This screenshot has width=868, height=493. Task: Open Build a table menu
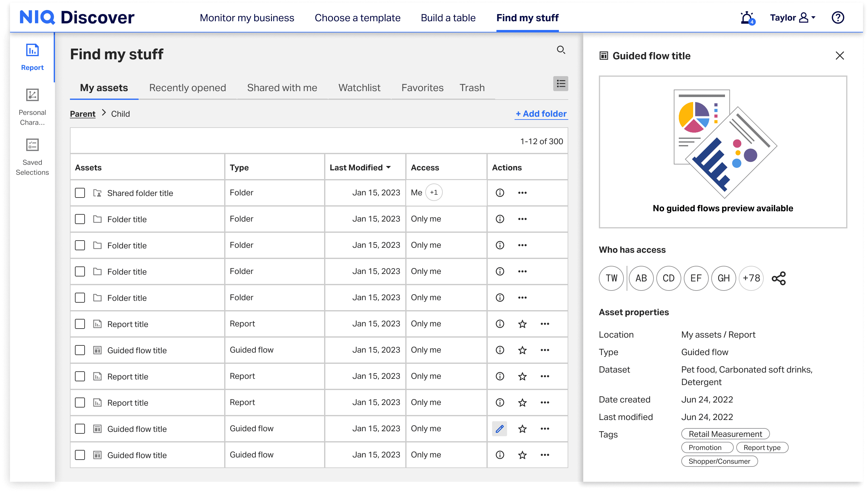click(448, 17)
